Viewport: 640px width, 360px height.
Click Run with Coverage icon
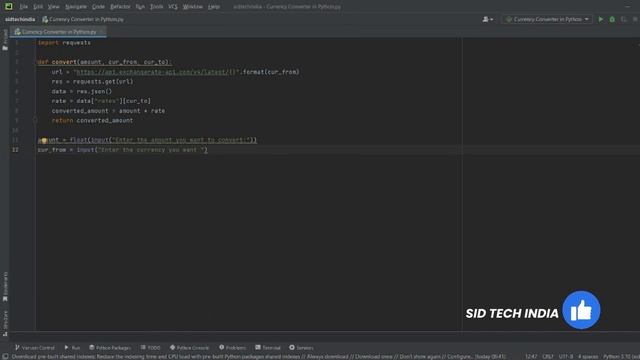coord(624,19)
